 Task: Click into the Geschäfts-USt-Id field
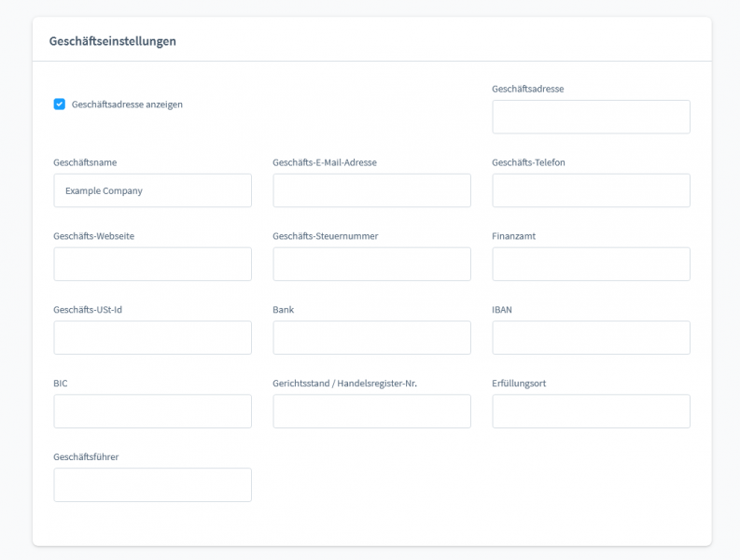152,338
